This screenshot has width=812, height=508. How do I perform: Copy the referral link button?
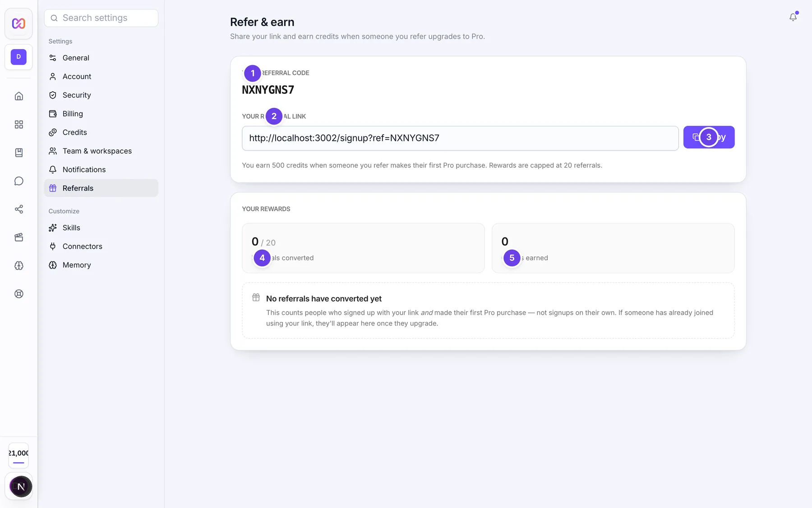tap(709, 137)
